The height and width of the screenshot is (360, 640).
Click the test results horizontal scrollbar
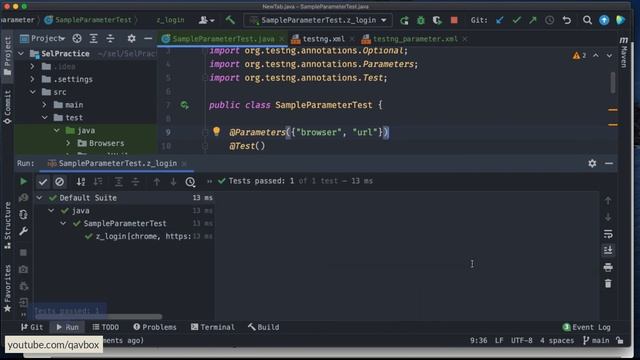coord(98,316)
